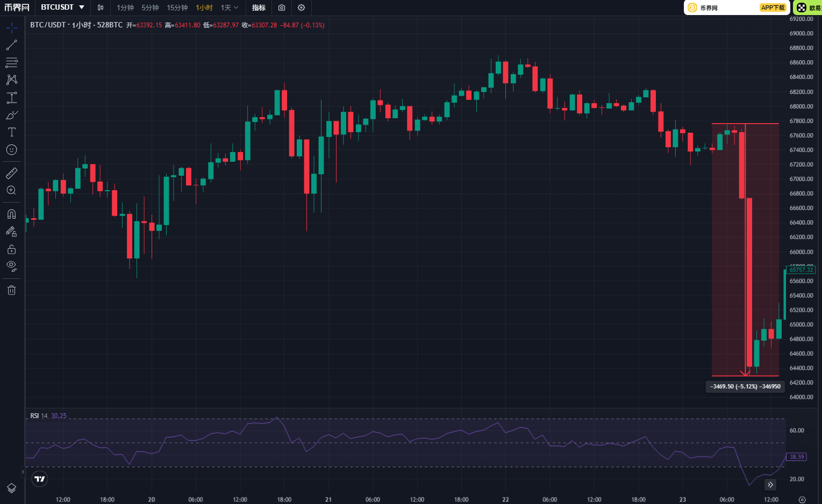Take a chart snapshot with camera icon

(x=282, y=8)
